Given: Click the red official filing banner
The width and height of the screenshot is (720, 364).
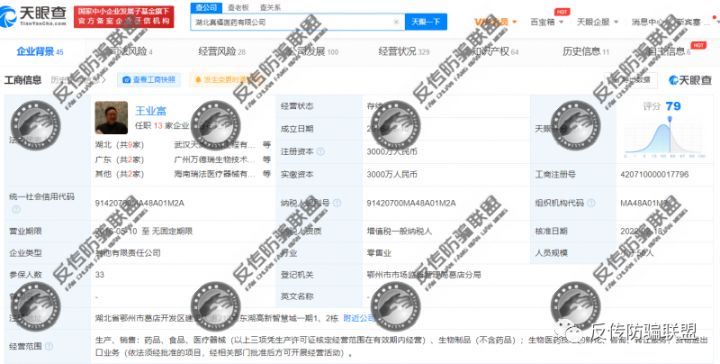Looking at the screenshot, I should pos(124,17).
